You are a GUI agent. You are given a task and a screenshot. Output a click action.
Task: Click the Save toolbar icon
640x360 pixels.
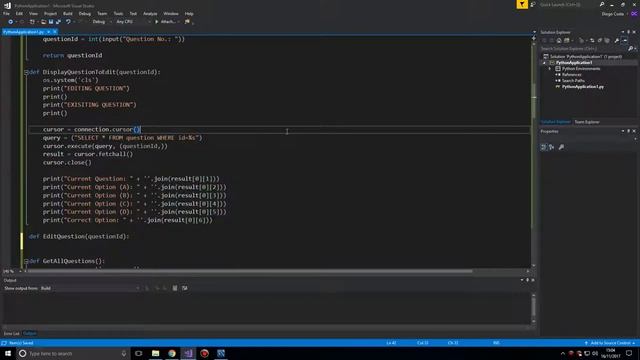click(51, 22)
